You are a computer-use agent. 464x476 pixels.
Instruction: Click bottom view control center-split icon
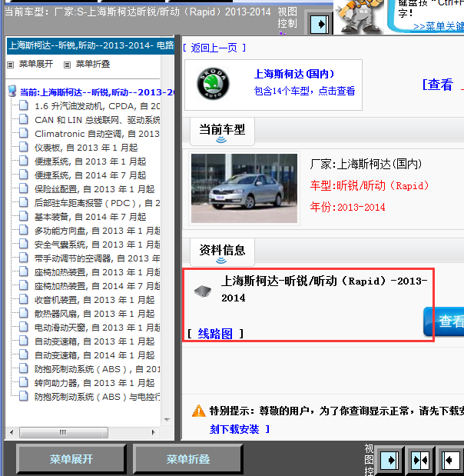point(420,460)
